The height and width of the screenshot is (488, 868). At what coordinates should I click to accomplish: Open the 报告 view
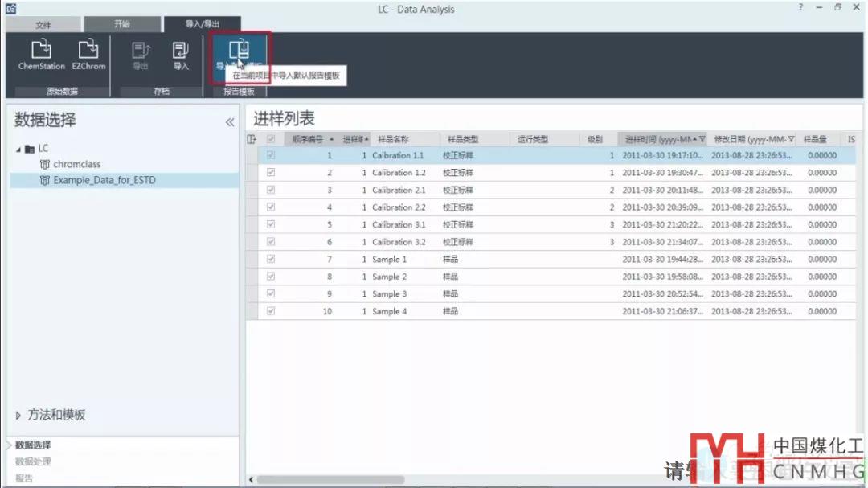[x=24, y=478]
